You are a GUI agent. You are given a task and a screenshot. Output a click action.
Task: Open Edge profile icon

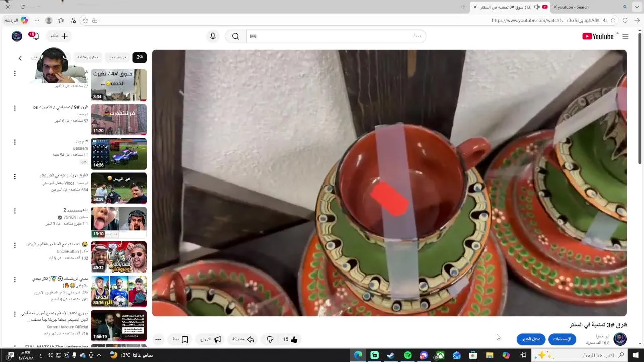[x=49, y=20]
